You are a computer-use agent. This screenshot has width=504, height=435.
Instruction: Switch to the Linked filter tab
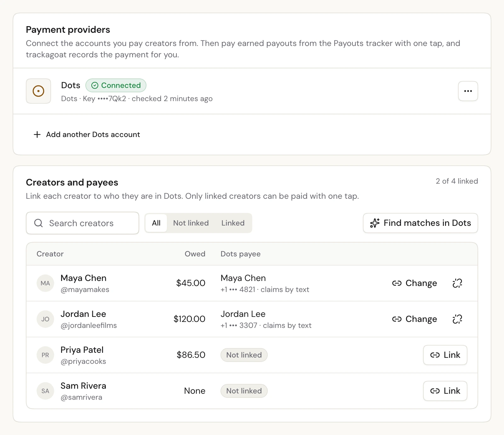pos(233,223)
